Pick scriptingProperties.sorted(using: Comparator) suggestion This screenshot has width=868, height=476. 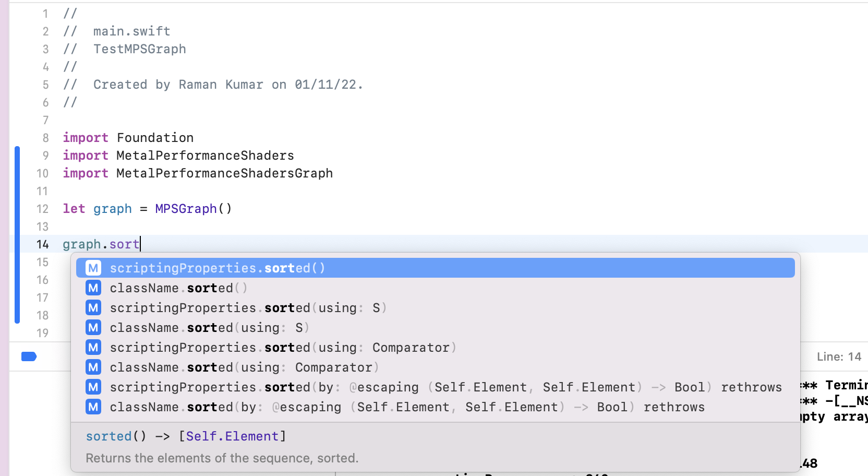tap(283, 348)
